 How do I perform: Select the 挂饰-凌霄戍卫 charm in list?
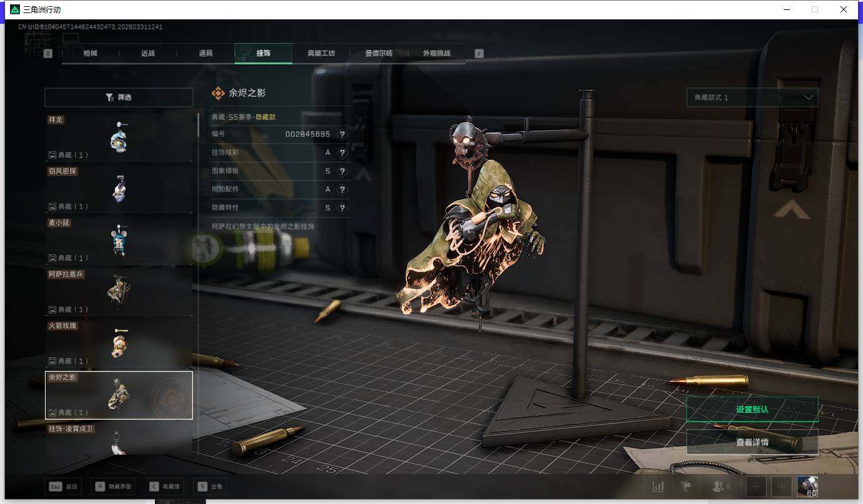click(x=119, y=439)
